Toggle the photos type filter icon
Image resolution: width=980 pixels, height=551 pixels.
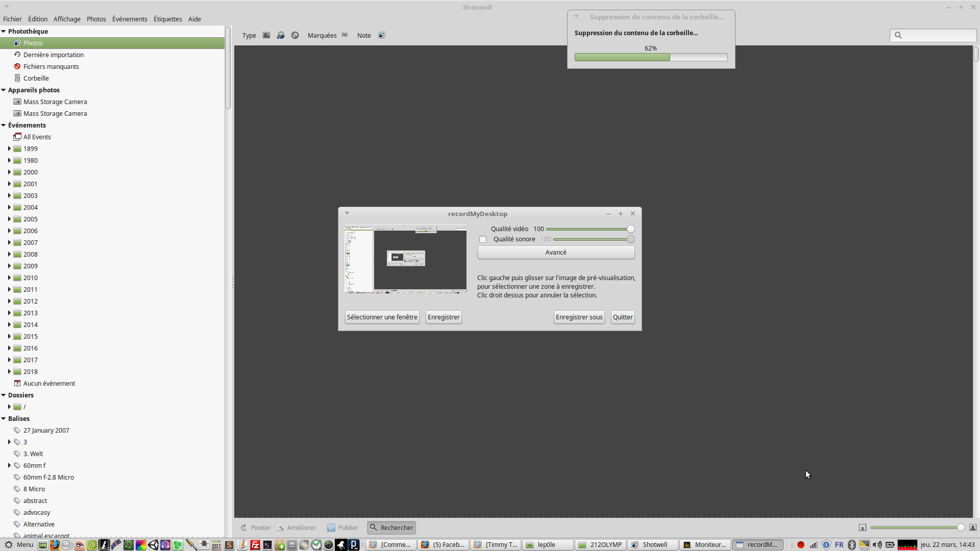(266, 35)
